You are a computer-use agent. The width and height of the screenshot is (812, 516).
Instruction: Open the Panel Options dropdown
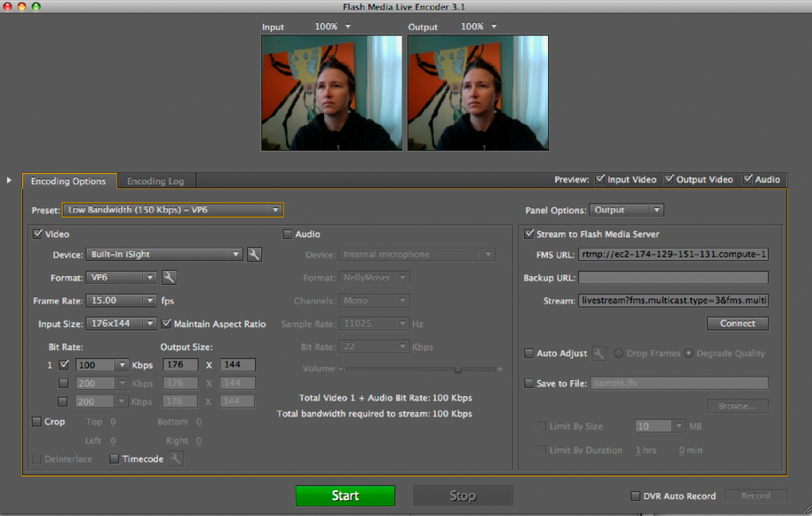627,210
